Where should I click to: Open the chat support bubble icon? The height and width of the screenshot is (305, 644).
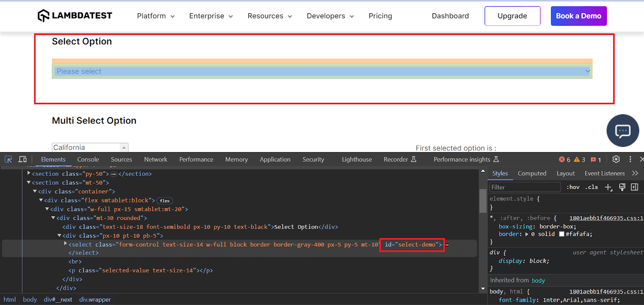623,131
